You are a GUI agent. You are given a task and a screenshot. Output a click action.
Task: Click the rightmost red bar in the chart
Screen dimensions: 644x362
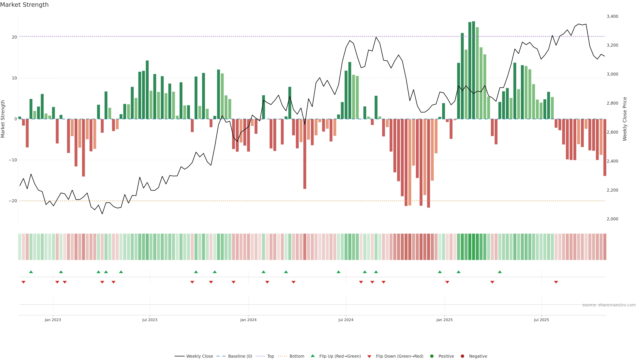tap(605, 147)
